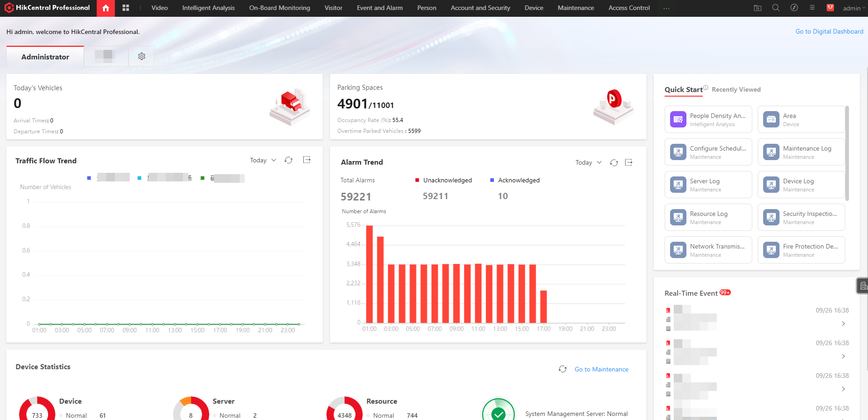
Task: Open the all modules grid icon
Action: point(126,8)
